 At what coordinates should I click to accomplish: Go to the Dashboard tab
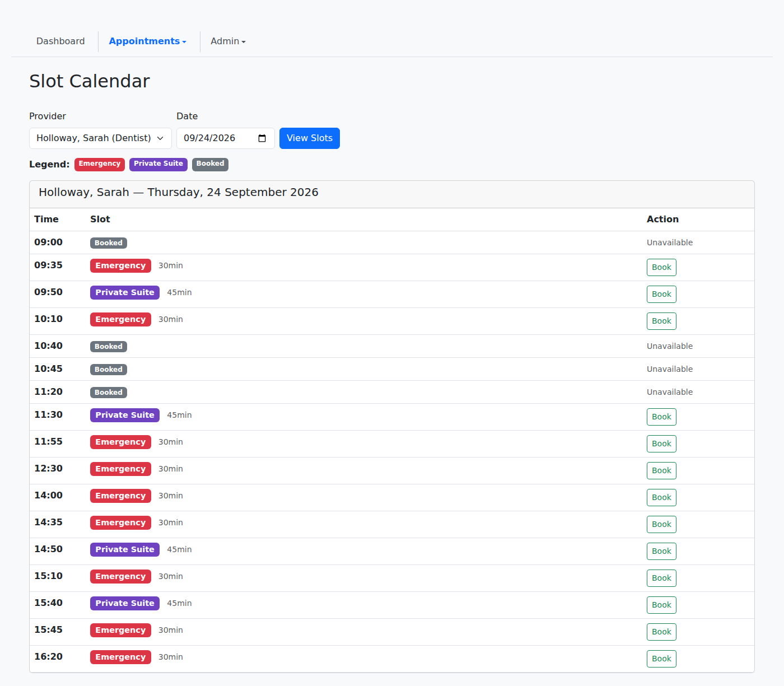(x=60, y=41)
